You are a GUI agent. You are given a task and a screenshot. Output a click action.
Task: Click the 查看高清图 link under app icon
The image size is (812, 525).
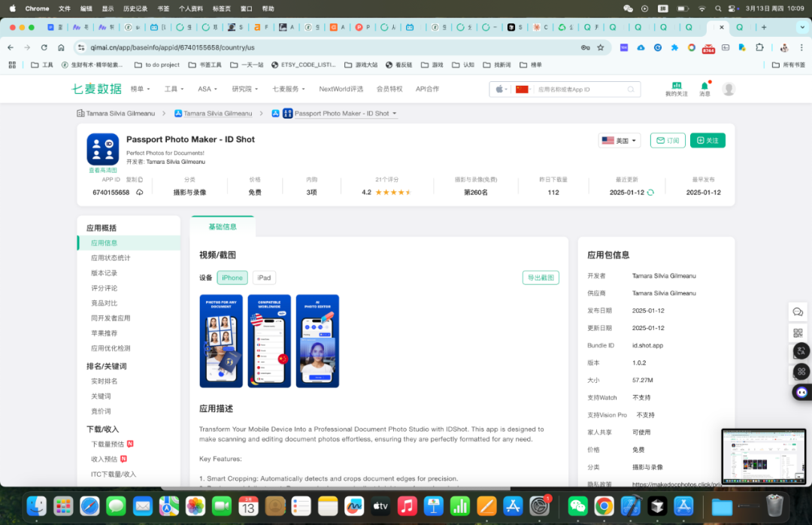pyautogui.click(x=102, y=171)
